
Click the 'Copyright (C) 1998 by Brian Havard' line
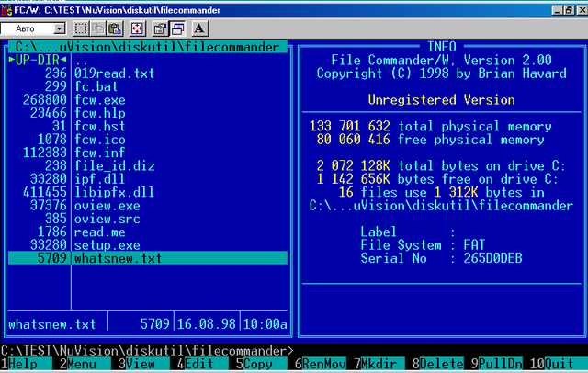pos(441,73)
